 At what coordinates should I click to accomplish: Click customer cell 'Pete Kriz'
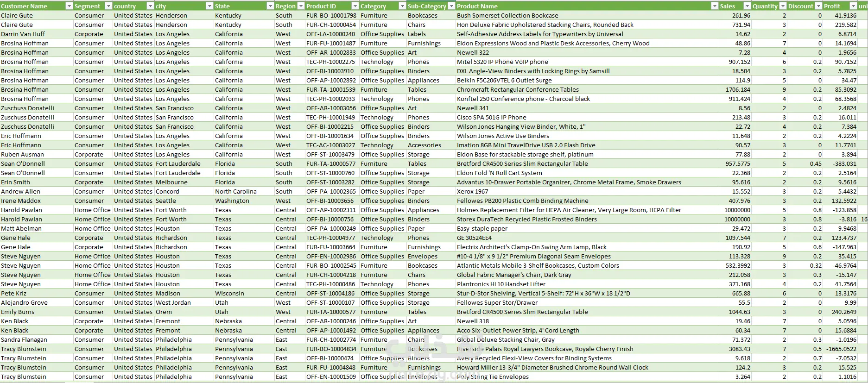(37, 293)
